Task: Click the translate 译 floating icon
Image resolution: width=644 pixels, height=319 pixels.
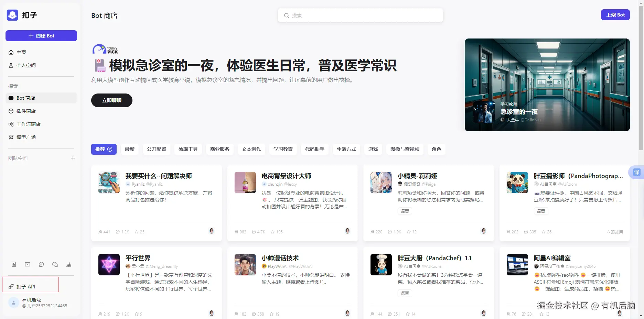Action: pyautogui.click(x=636, y=172)
